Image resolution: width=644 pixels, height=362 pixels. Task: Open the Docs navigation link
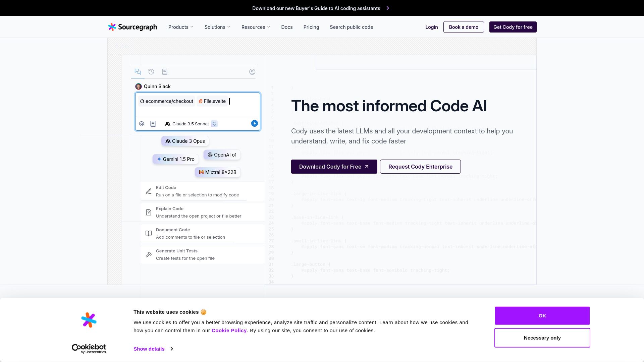[x=287, y=27]
